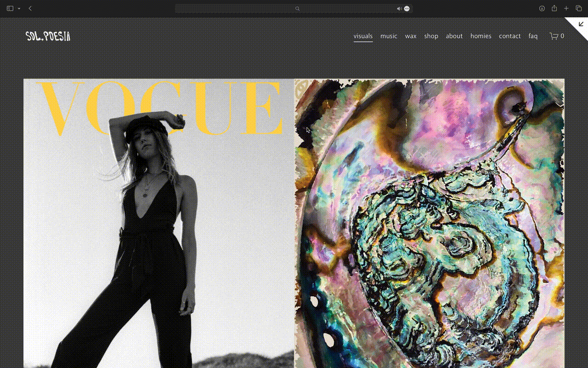Open a new tab with plus icon

(x=566, y=8)
